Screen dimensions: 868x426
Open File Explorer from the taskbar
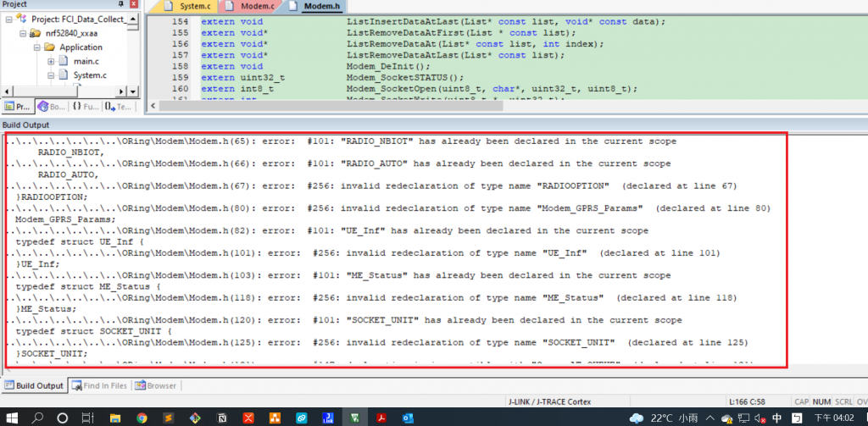point(115,418)
